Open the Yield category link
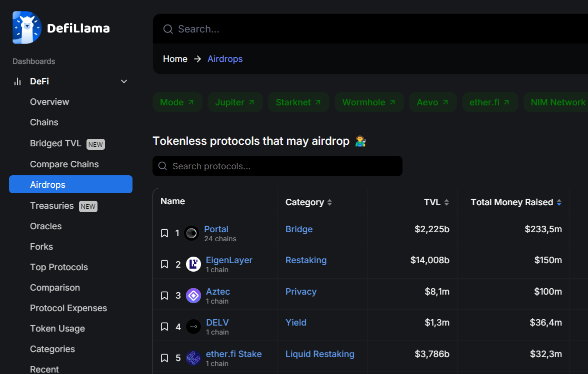Screen dimensions: 588x374 [x=296, y=323]
